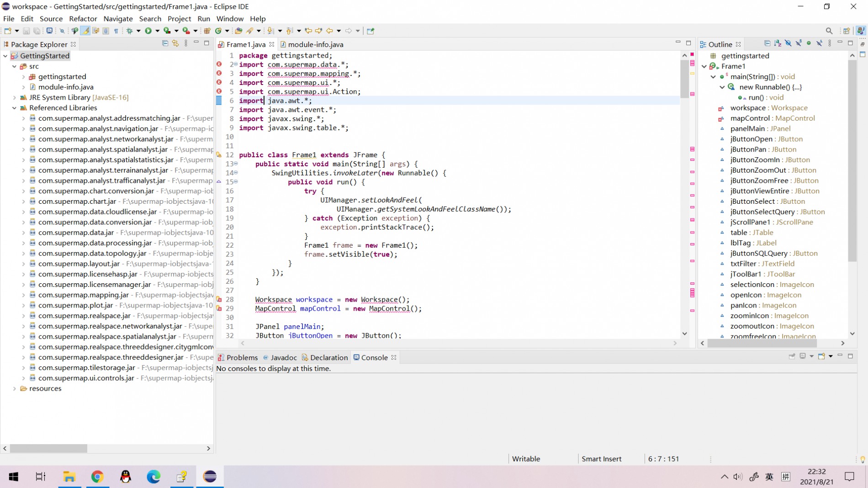Click the New Java Package icon
This screenshot has width=868, height=488.
[207, 31]
